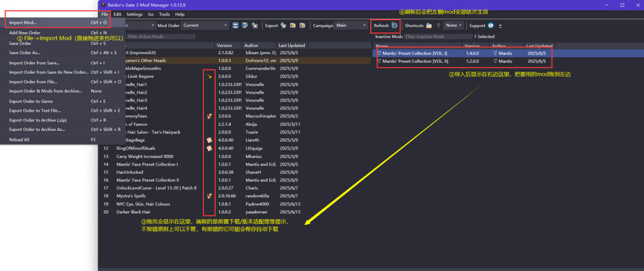Click the Refresh text button
Viewport: 644px width, 271px height.
coord(381,26)
